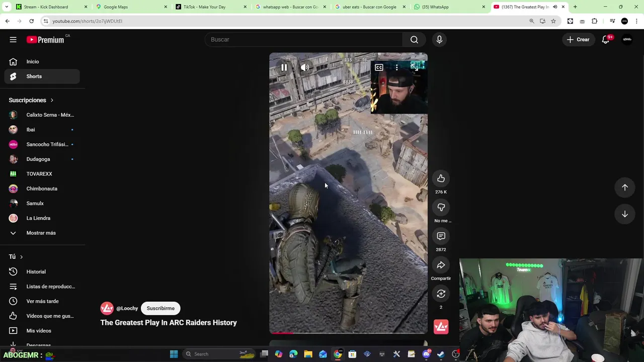This screenshot has height=362, width=644.
Task: Go back in browser history
Action: 7,21
